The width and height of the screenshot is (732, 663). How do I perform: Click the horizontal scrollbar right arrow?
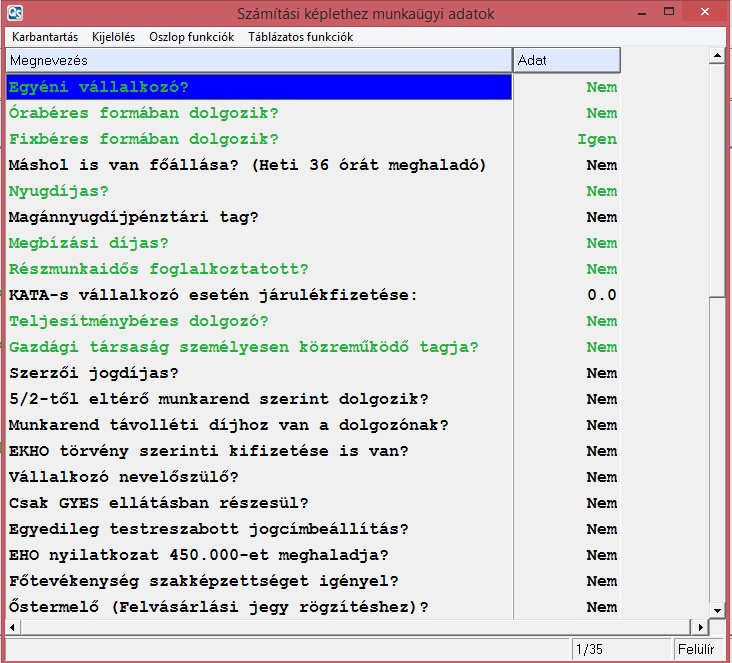pos(699,626)
